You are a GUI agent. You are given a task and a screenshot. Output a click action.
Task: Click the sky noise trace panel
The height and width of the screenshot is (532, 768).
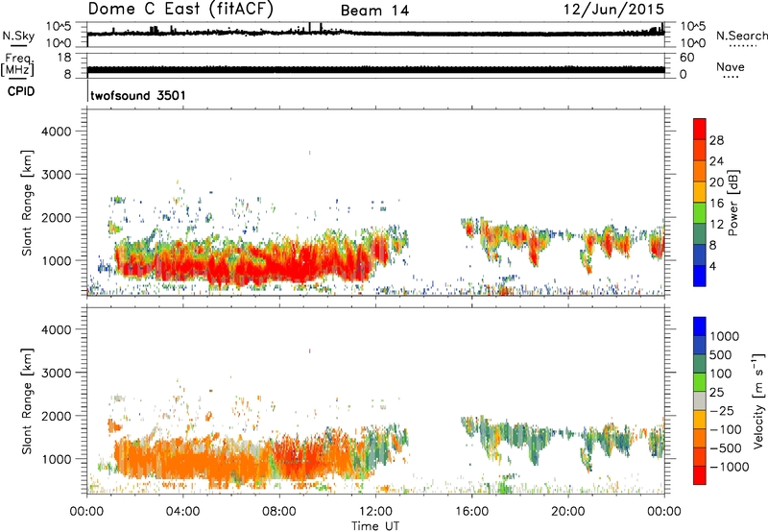click(375, 35)
